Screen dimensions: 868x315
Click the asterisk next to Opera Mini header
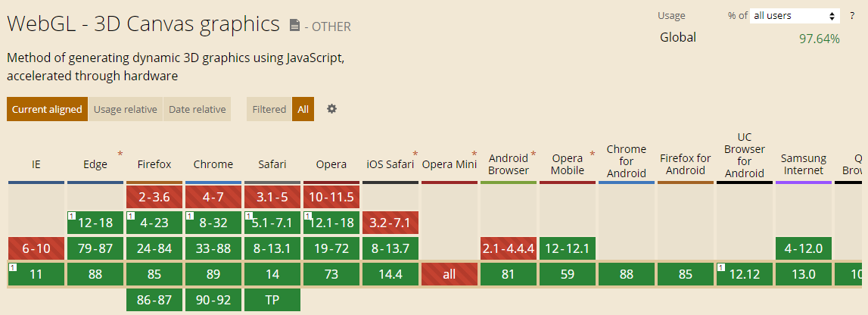pyautogui.click(x=474, y=154)
